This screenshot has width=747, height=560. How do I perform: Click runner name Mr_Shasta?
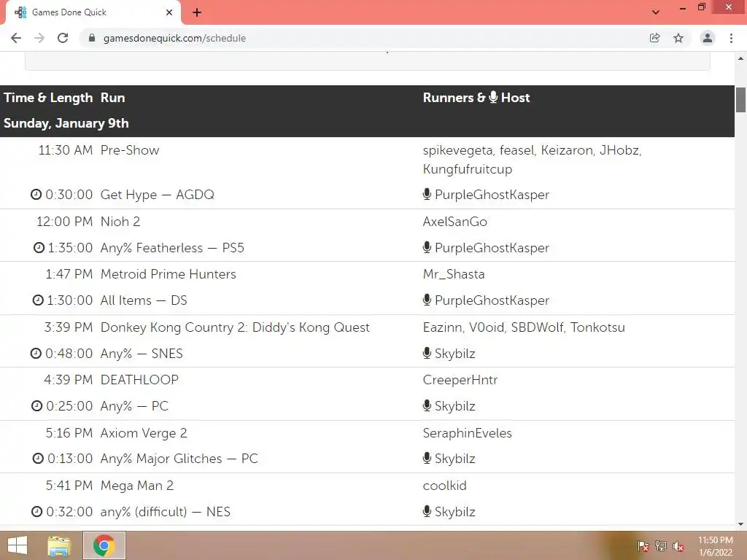point(454,274)
